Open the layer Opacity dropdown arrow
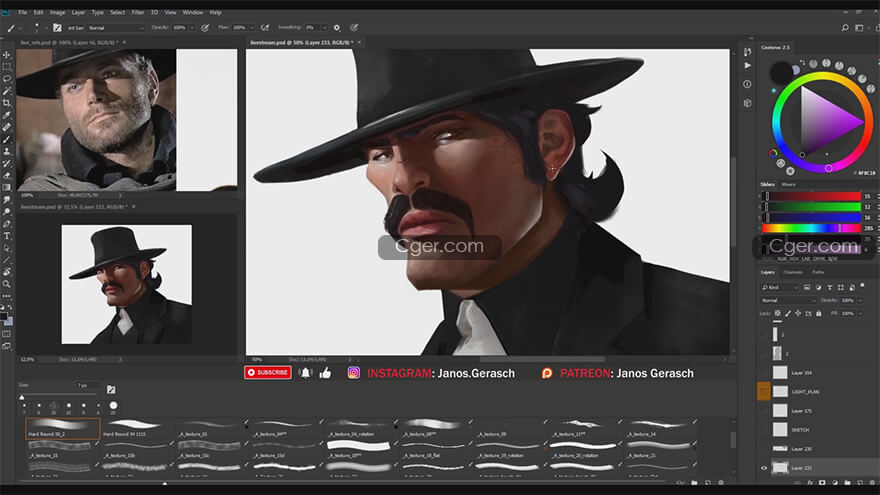This screenshot has height=495, width=880. point(859,300)
